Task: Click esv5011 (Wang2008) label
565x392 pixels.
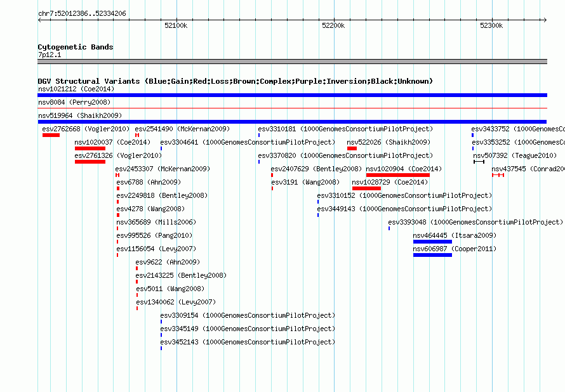Action: pos(170,289)
